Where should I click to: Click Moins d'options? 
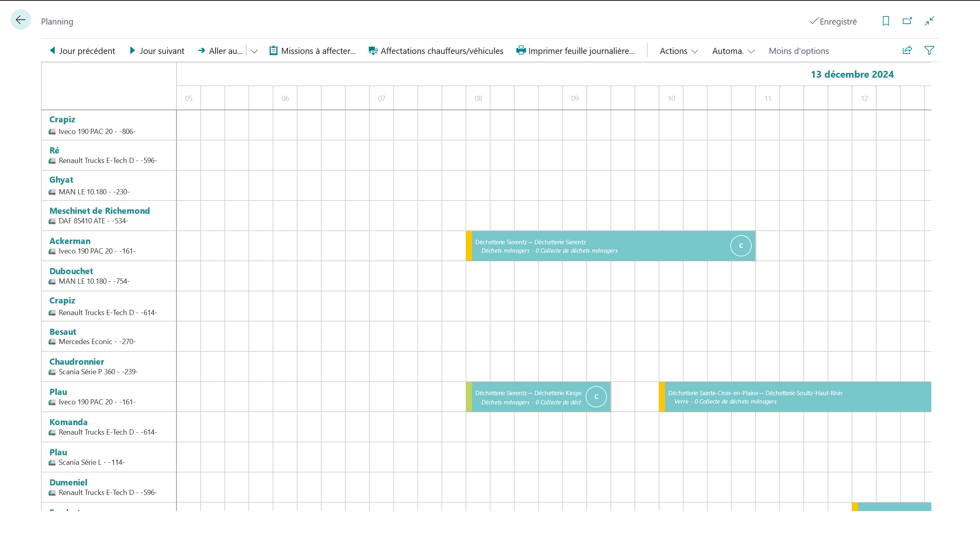point(799,51)
